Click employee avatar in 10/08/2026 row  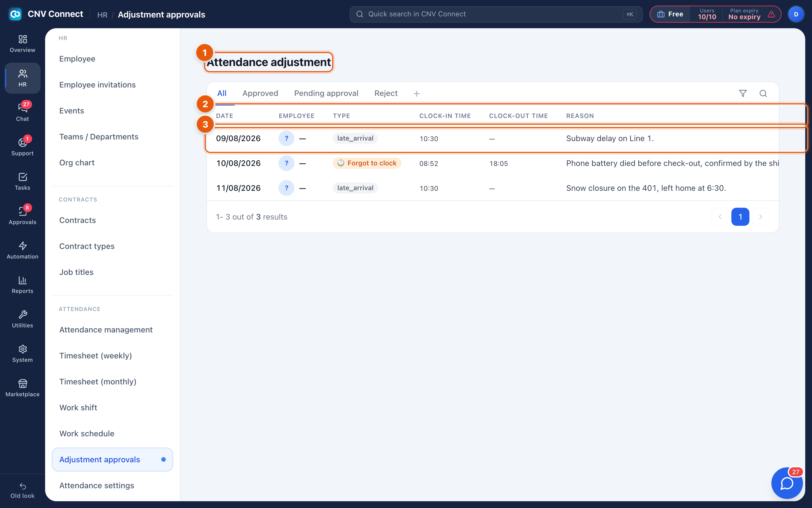point(286,163)
